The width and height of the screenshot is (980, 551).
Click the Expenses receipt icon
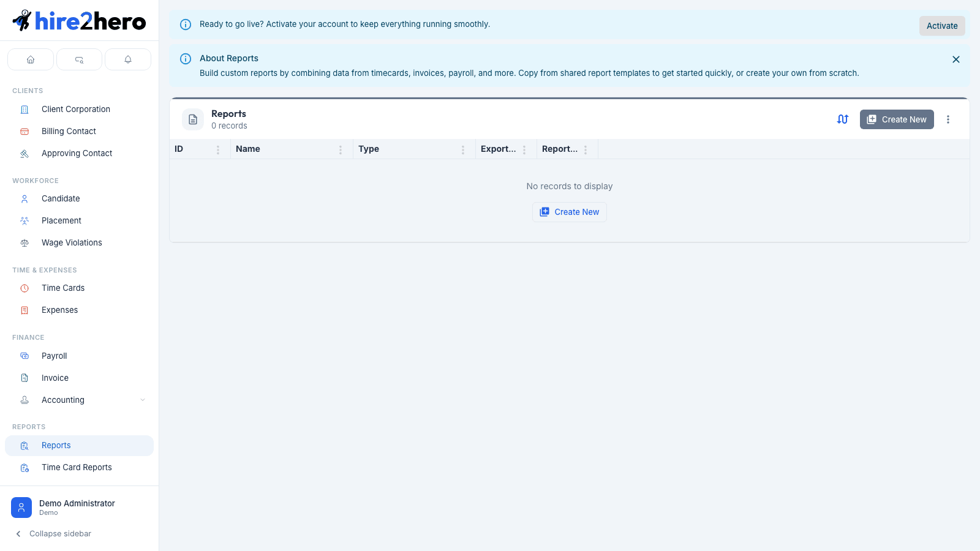(24, 310)
